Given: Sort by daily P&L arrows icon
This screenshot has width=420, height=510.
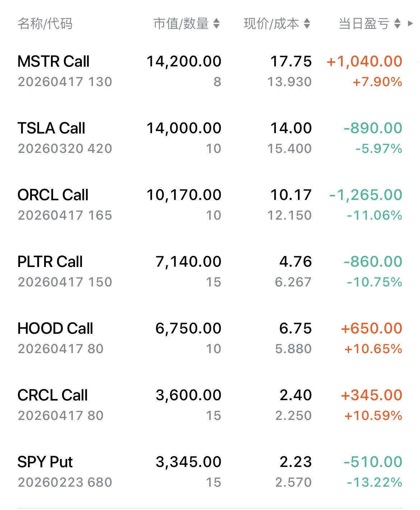Looking at the screenshot, I should click(397, 24).
